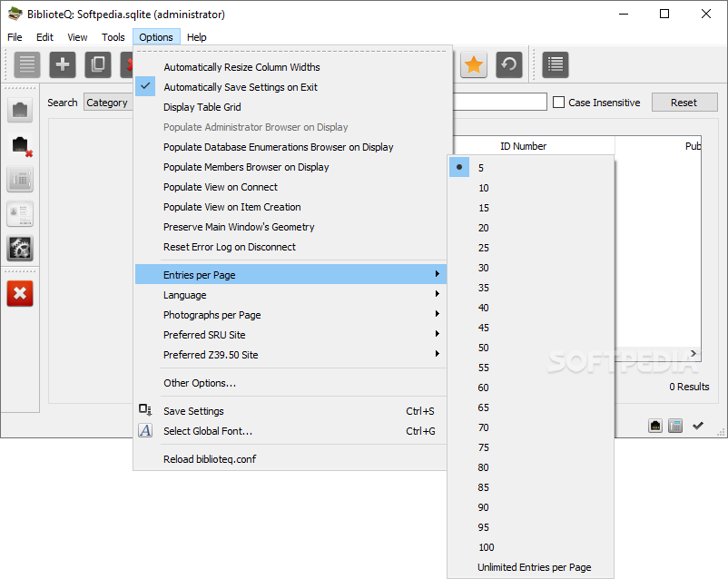Screen dimensions: 728x579
Task: Click the duplicate item toolbar icon
Action: tap(97, 64)
